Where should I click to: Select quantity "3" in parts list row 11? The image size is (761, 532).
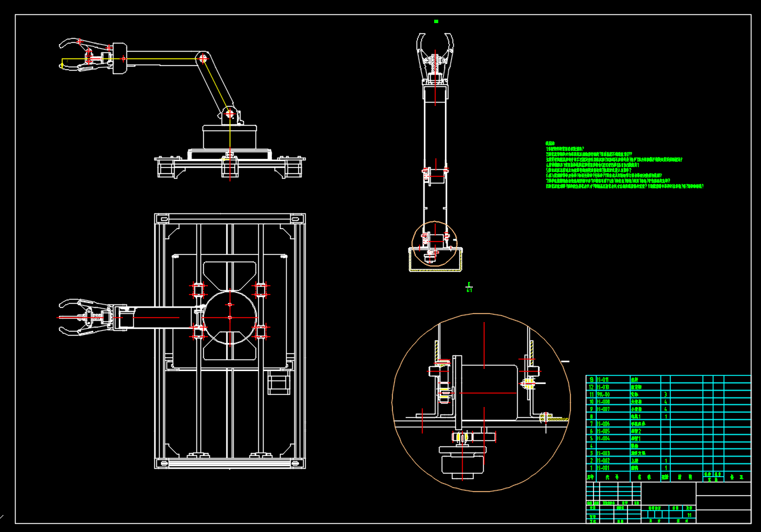[665, 395]
